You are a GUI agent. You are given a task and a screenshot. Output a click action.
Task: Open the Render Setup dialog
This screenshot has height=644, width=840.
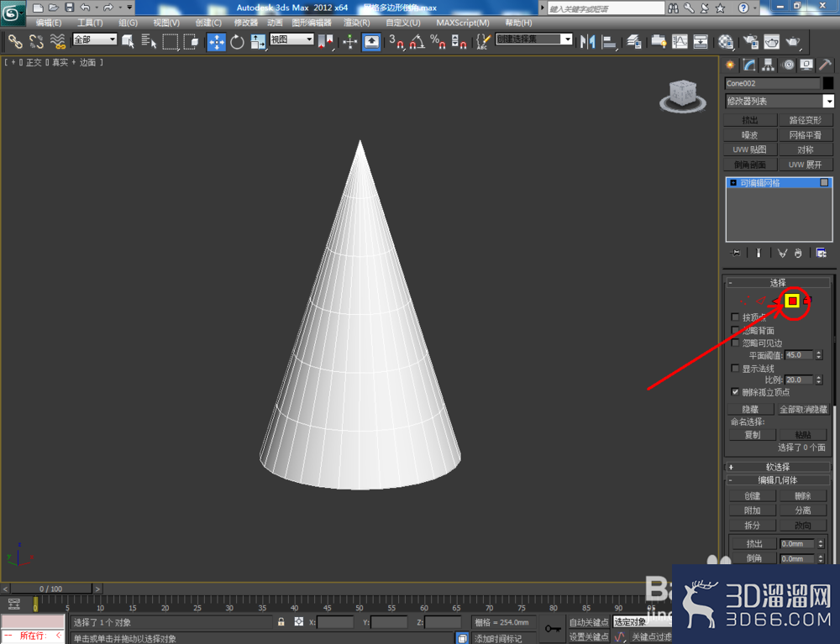click(751, 42)
